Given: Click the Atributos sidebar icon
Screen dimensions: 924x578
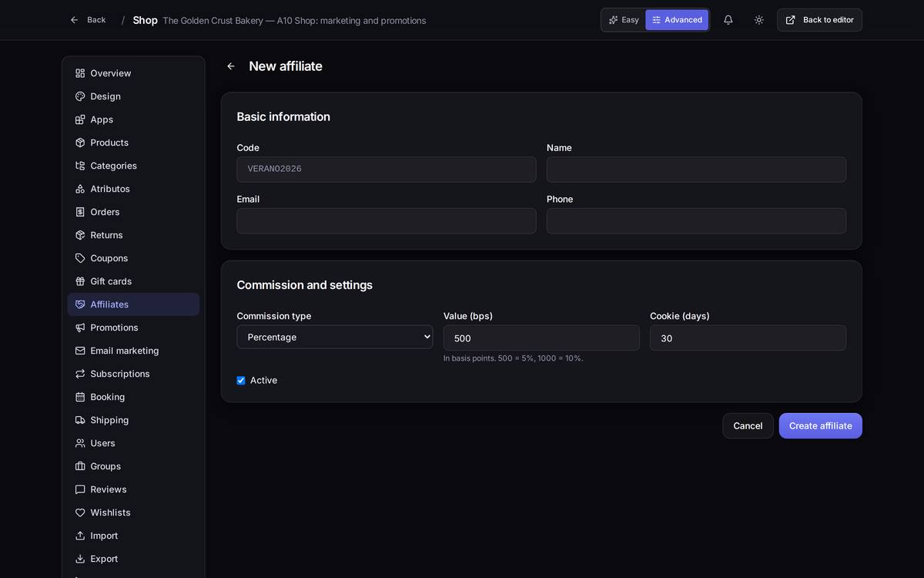Looking at the screenshot, I should click(x=80, y=189).
